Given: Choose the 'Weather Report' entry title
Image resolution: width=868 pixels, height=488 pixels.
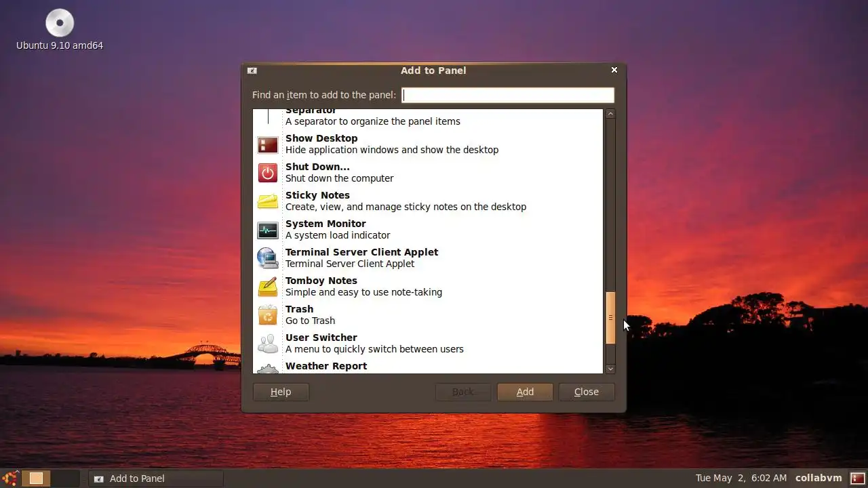Looking at the screenshot, I should click(326, 366).
